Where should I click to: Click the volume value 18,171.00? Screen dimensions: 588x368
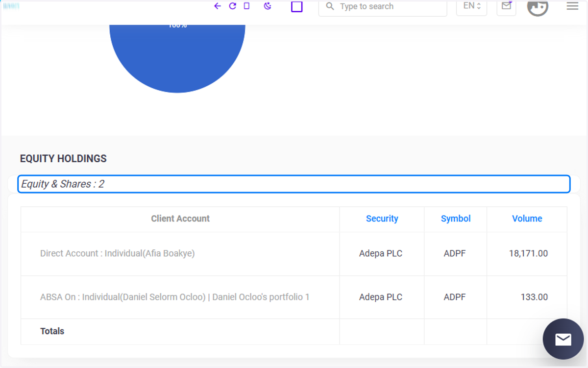coord(528,253)
